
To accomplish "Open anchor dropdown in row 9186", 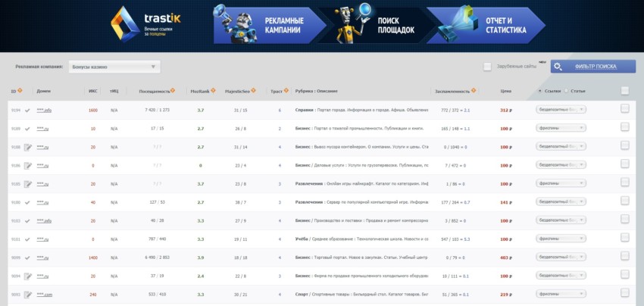I will tap(561, 164).
